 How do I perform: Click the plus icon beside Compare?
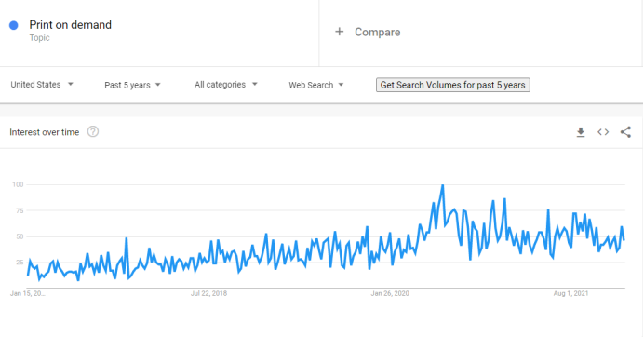pos(340,32)
